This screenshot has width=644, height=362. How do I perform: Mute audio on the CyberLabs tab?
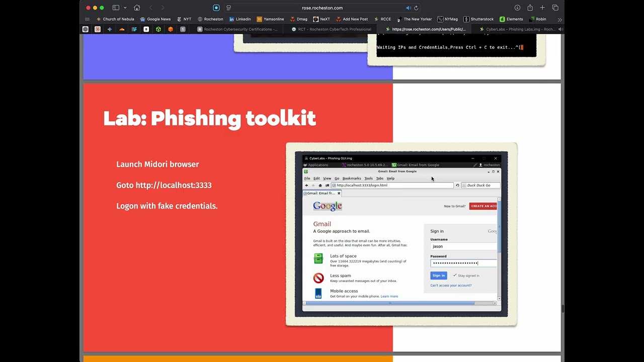click(560, 29)
